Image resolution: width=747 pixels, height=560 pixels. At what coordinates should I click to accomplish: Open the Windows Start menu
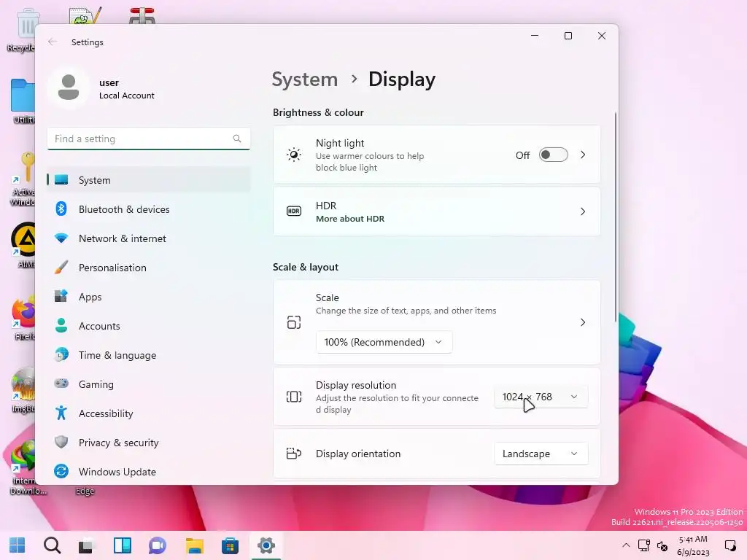tap(18, 545)
